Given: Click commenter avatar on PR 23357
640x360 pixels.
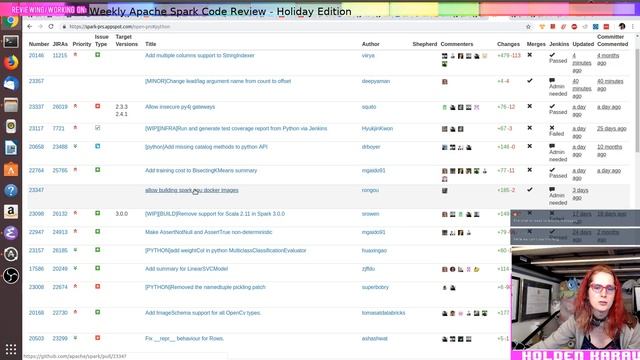Looking at the screenshot, I should (x=444, y=82).
